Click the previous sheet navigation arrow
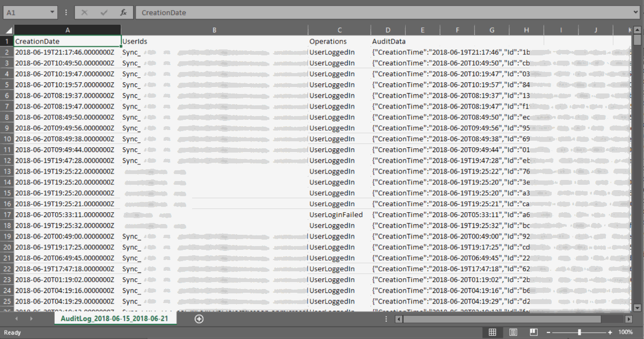Viewport: 644px width, 339px height. (x=16, y=319)
